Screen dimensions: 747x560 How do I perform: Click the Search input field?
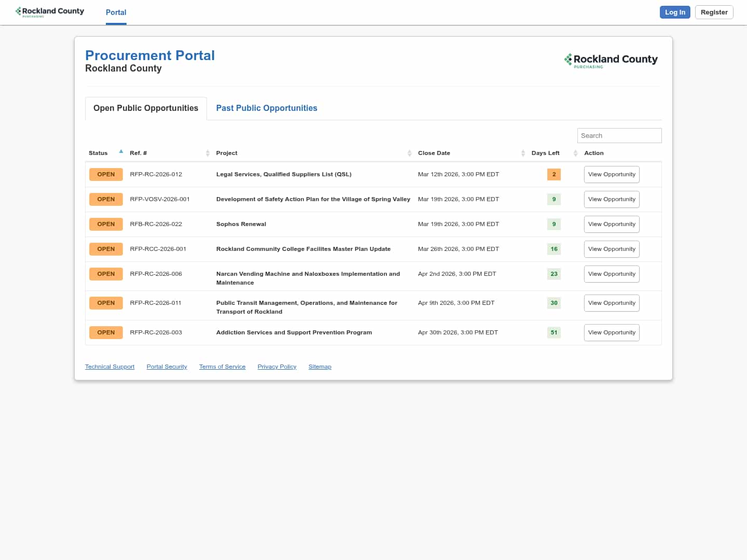point(619,135)
